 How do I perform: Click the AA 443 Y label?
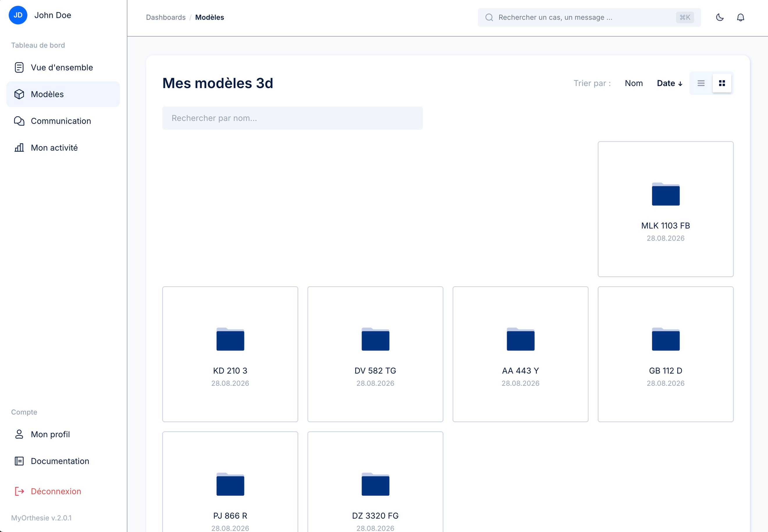click(520, 371)
